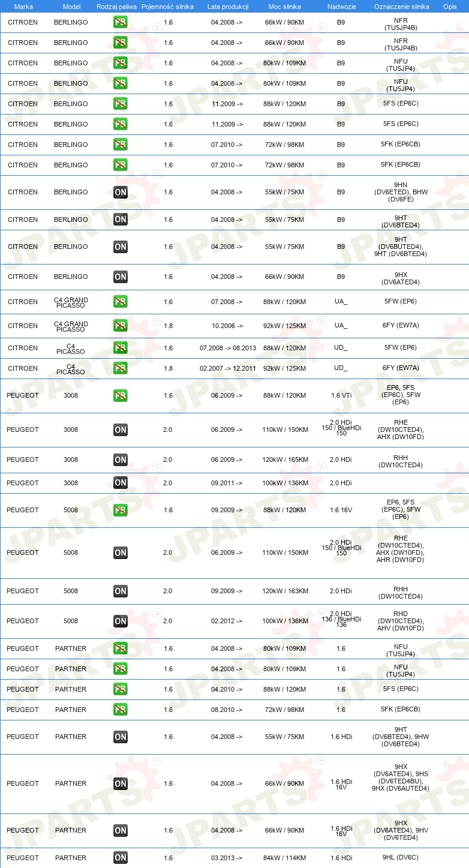Click the engine cell containing AHR (DW10FD)
This screenshot has height=868, width=469.
click(401, 549)
